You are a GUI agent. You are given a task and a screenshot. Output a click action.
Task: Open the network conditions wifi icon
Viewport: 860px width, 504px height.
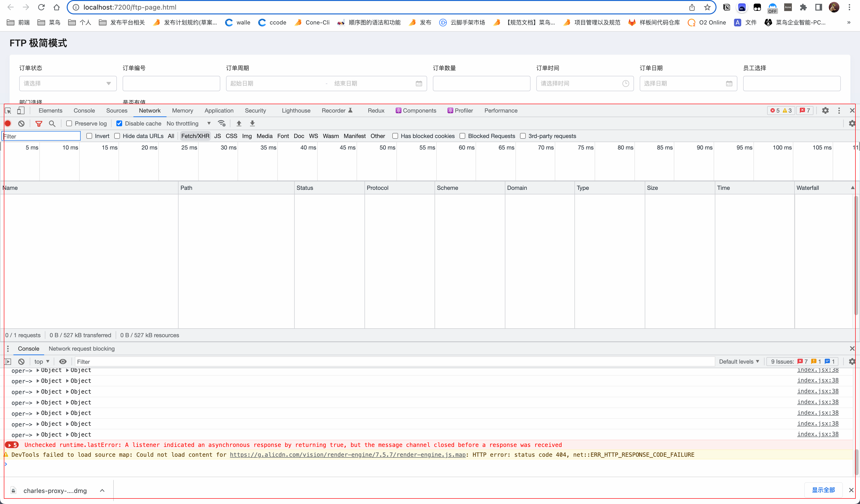[x=222, y=124]
